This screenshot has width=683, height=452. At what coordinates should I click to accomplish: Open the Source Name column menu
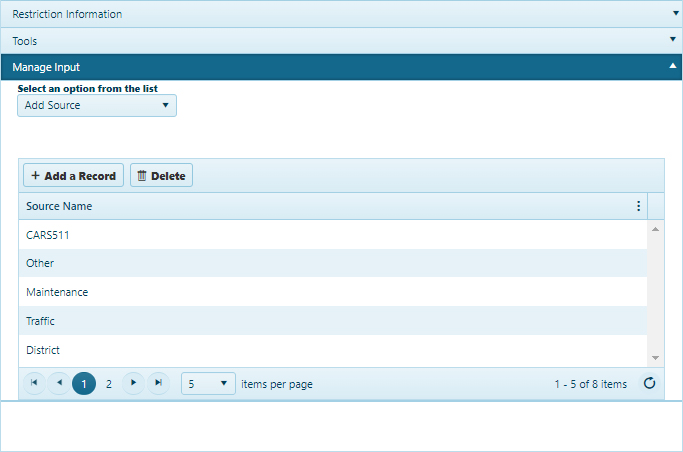coord(639,206)
